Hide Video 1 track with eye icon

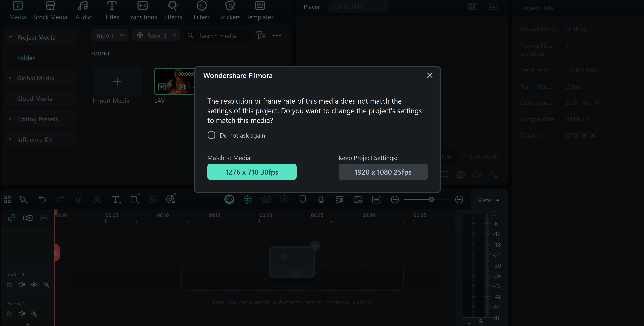tap(34, 285)
